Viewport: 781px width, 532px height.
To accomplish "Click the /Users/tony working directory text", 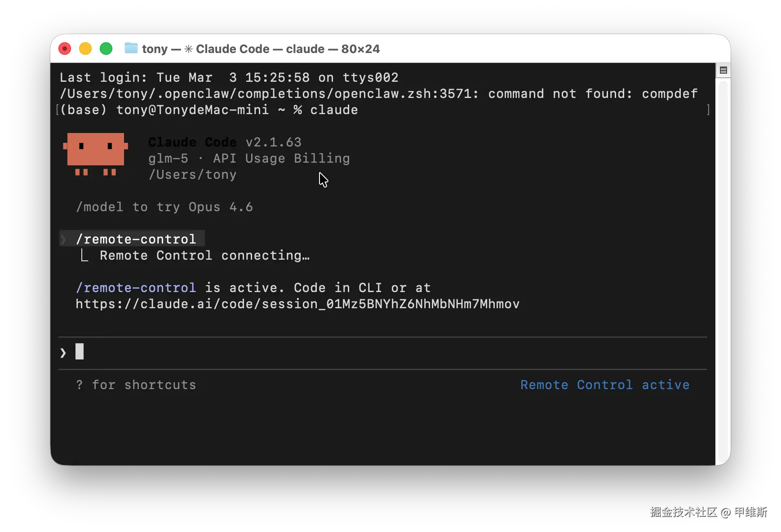I will [192, 175].
